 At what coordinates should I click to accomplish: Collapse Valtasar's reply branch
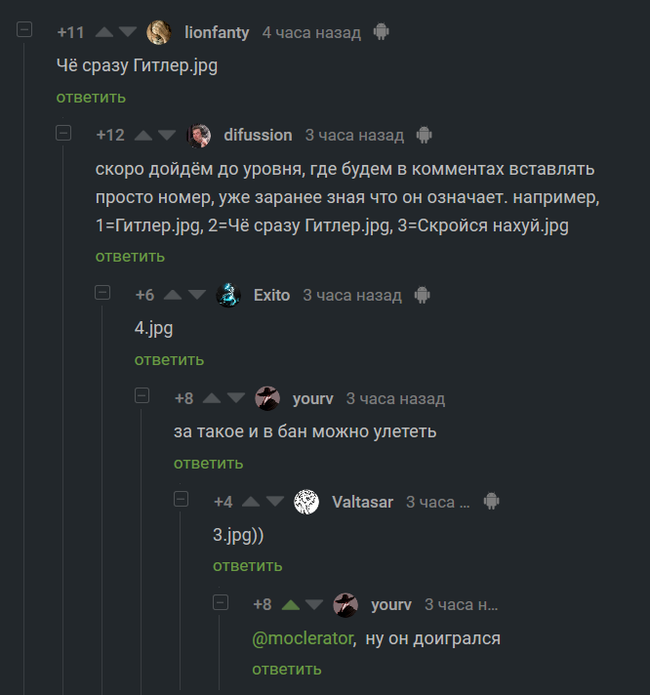[181, 499]
